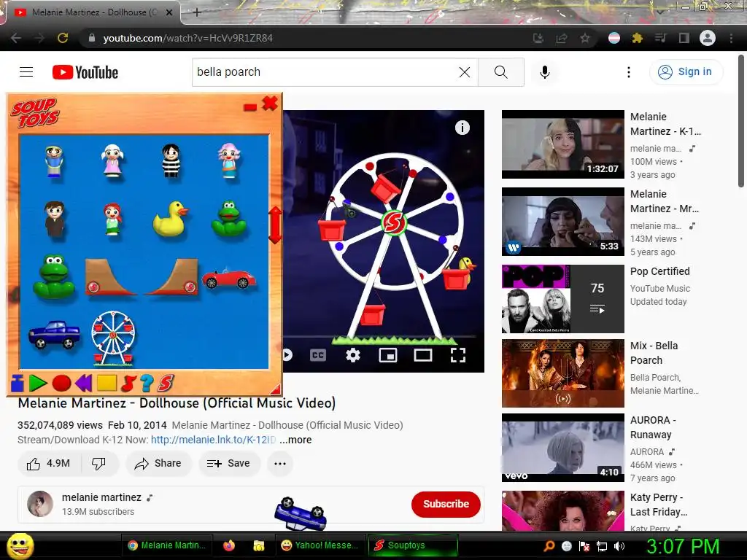The image size is (747, 560).
Task: Minimize Soup Toys with the red dash
Action: click(250, 107)
